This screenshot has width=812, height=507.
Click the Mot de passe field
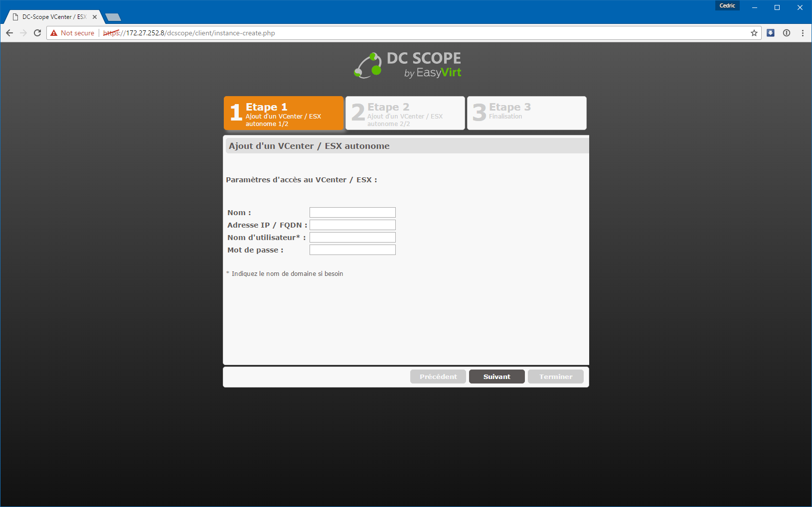coord(352,250)
